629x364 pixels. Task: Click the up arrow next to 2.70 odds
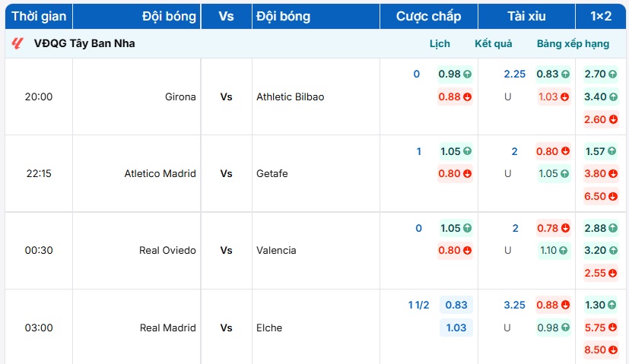612,74
